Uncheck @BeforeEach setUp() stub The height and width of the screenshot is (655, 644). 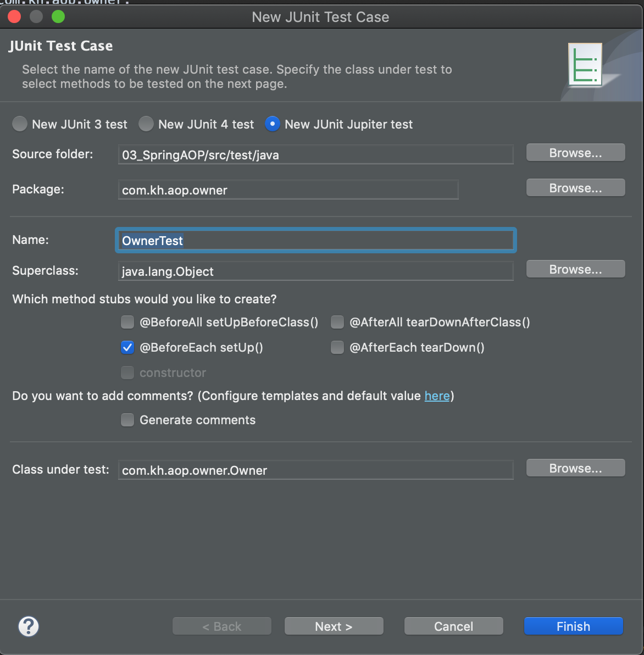127,347
